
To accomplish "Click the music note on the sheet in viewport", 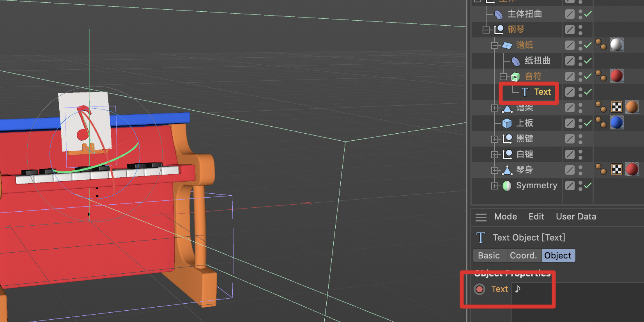I will coord(84,123).
